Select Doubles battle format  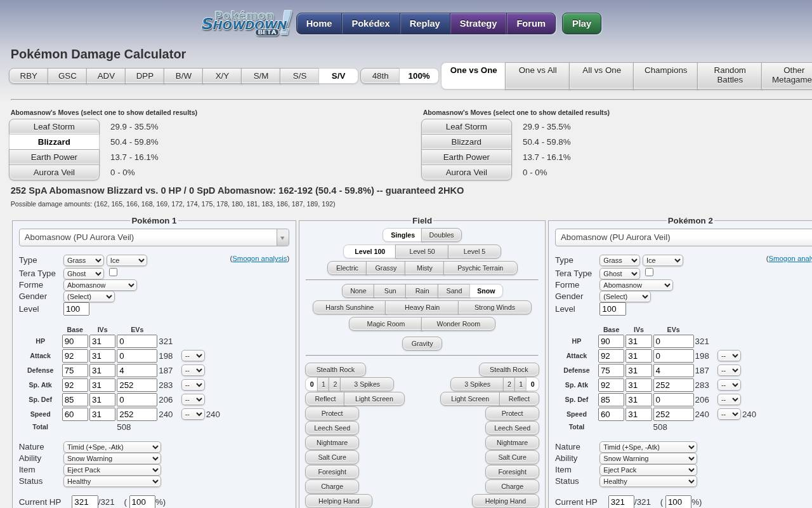pos(442,235)
